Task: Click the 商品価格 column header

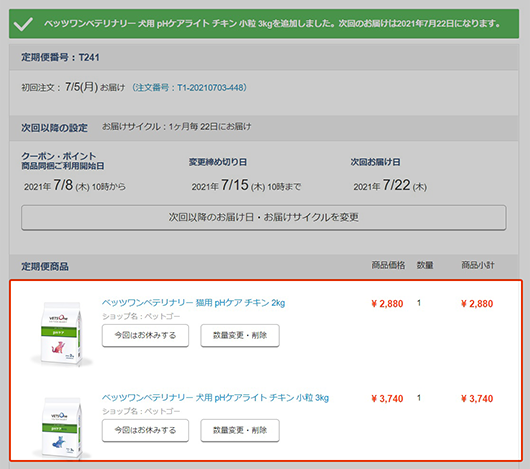Action: point(388,265)
